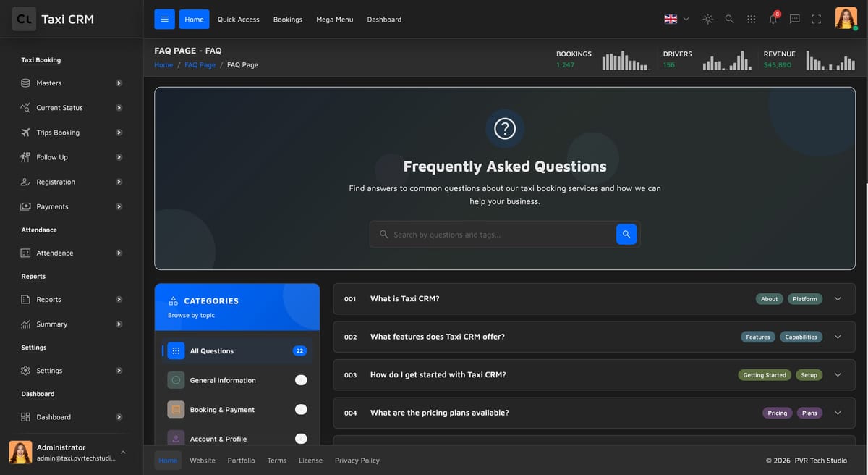Expand the Trips Booking submenu arrow
Viewport: 868px width, 475px height.
click(119, 133)
